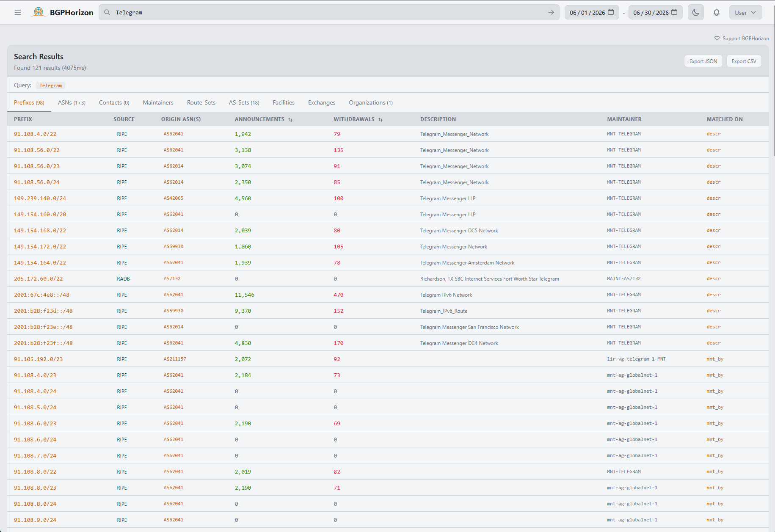
Task: Switch to the ASNs tab
Action: click(72, 102)
